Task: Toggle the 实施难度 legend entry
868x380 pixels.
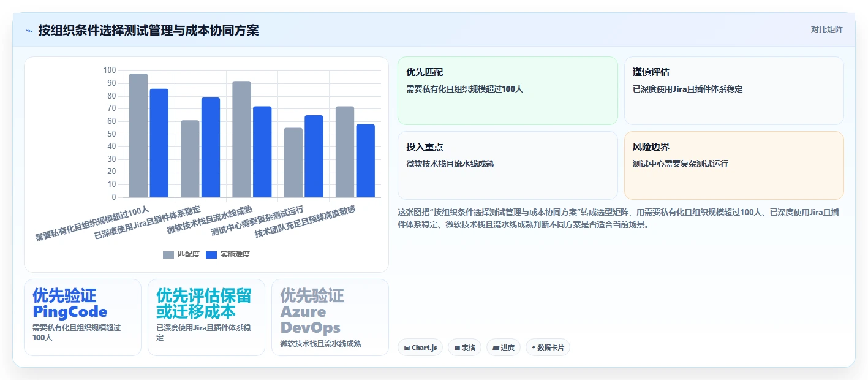Action: pyautogui.click(x=228, y=254)
